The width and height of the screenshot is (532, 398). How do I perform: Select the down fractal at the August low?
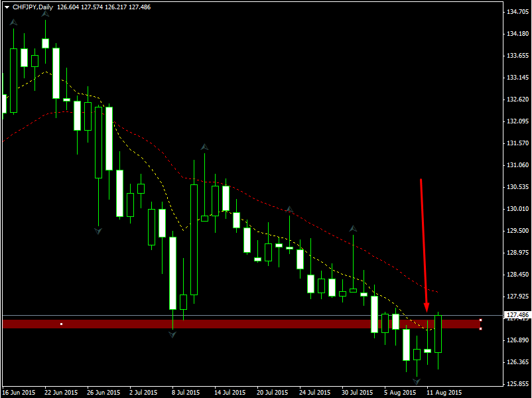[417, 381]
